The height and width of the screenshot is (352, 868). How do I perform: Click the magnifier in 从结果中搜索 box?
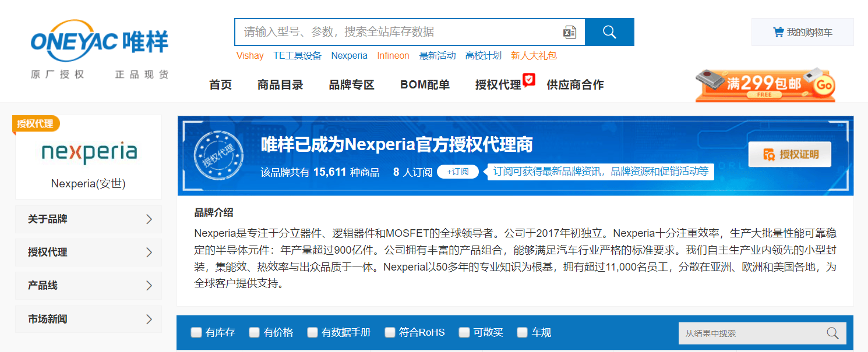(833, 333)
